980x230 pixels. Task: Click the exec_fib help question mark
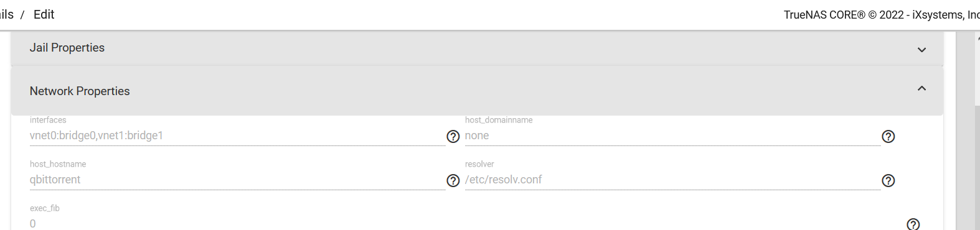[x=913, y=224]
